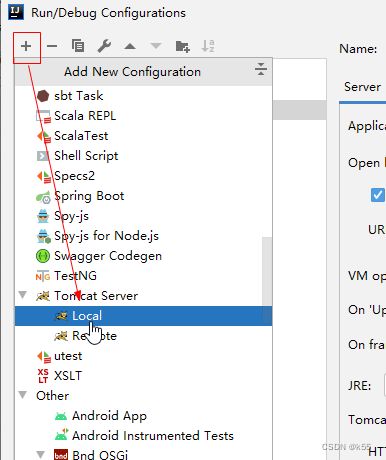Click the Create New Folder icon
Image resolution: width=386 pixels, height=460 pixels.
[182, 46]
